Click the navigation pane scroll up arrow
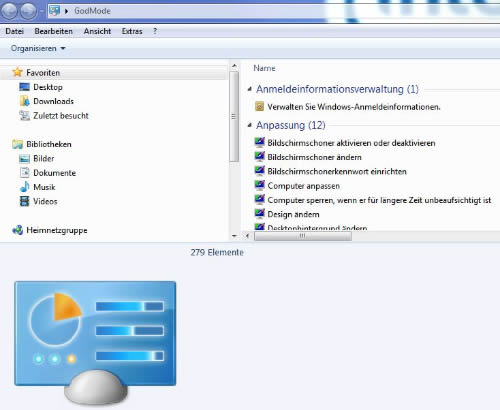The width and height of the screenshot is (500, 410). 234,66
